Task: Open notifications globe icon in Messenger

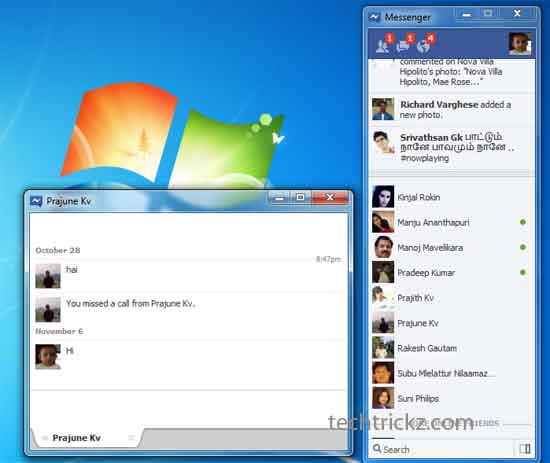Action: click(x=423, y=46)
